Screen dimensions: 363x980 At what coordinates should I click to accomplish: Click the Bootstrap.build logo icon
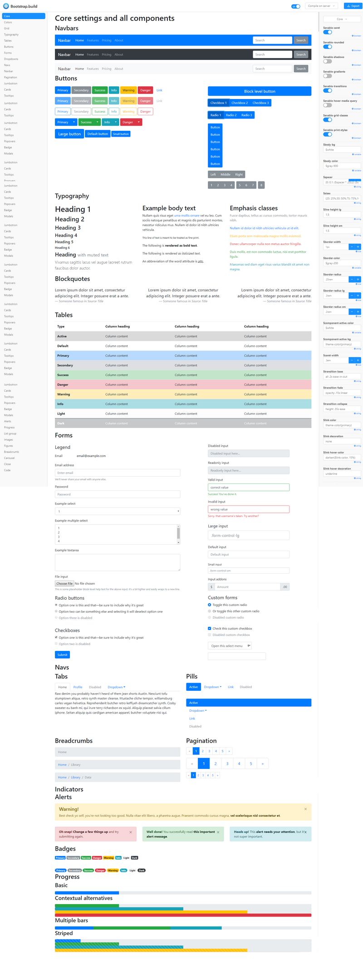pos(6,6)
